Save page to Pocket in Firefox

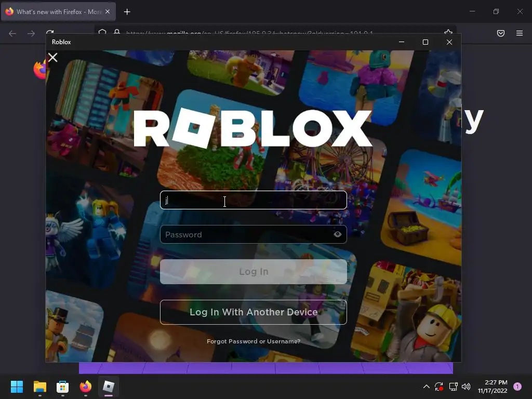pyautogui.click(x=500, y=33)
